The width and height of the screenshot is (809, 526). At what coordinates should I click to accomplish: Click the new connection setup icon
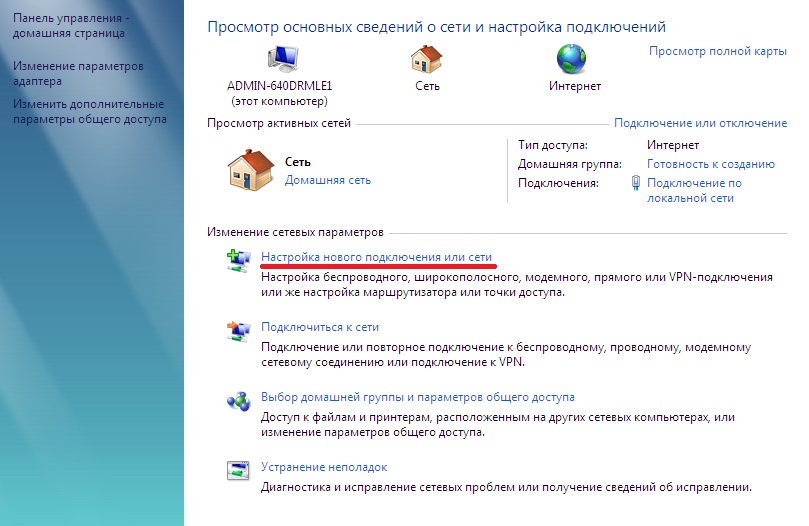point(238,261)
